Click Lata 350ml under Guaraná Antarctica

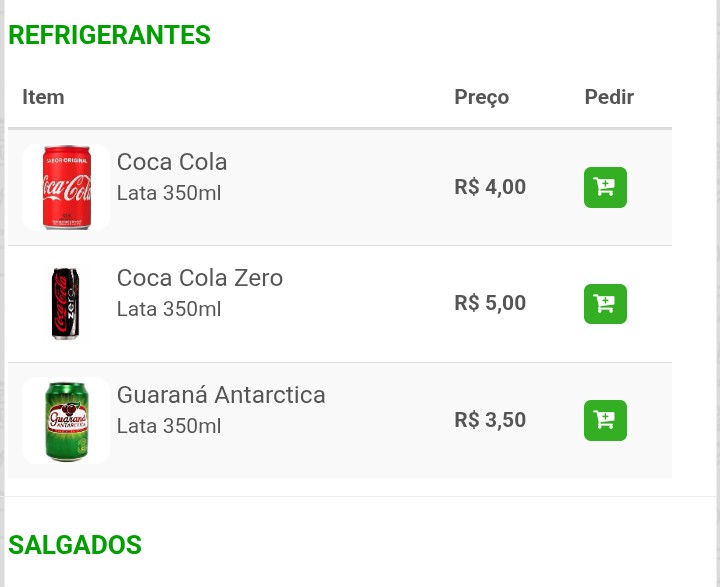pos(169,426)
